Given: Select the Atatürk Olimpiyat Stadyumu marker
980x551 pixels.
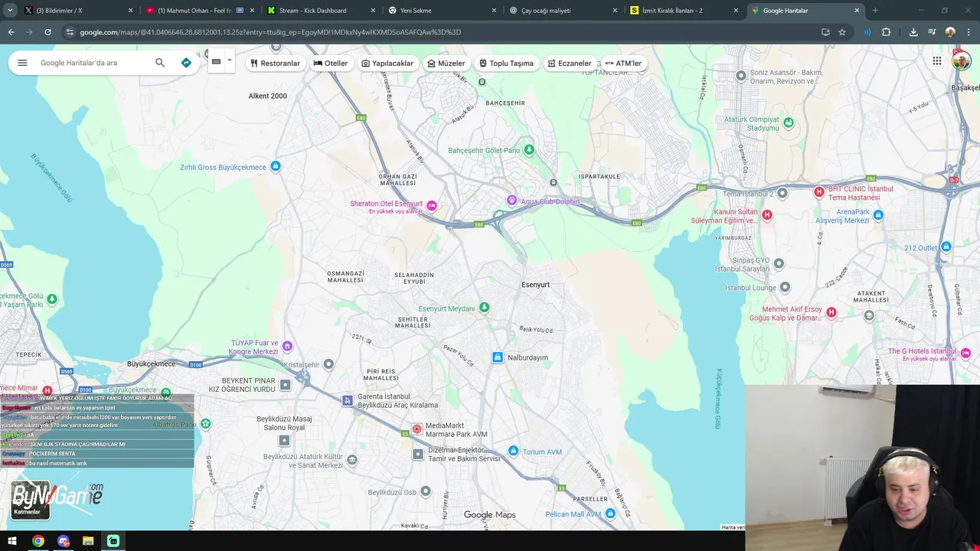Looking at the screenshot, I should [789, 122].
